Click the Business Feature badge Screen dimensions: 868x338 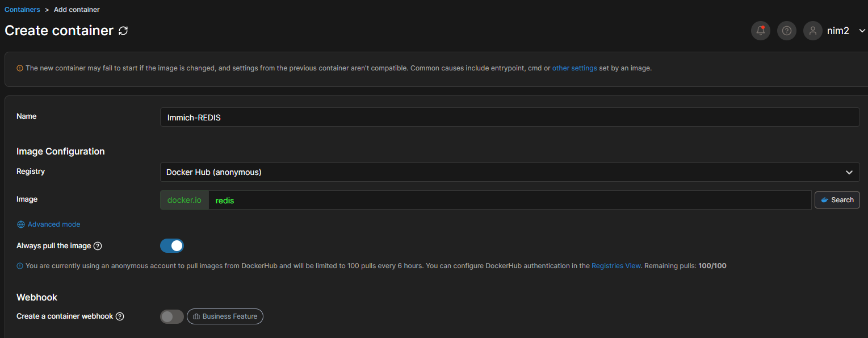(225, 316)
